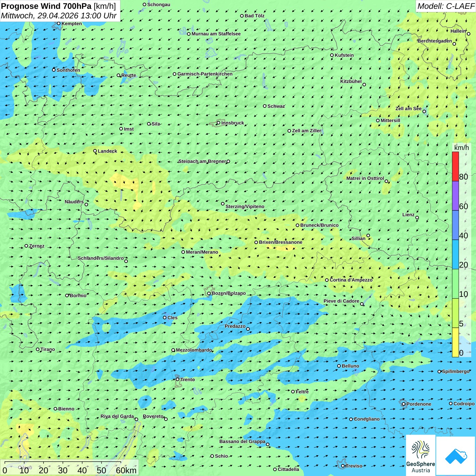Click the 'Zell am See' label
The height and width of the screenshot is (476, 476).
[408, 108]
